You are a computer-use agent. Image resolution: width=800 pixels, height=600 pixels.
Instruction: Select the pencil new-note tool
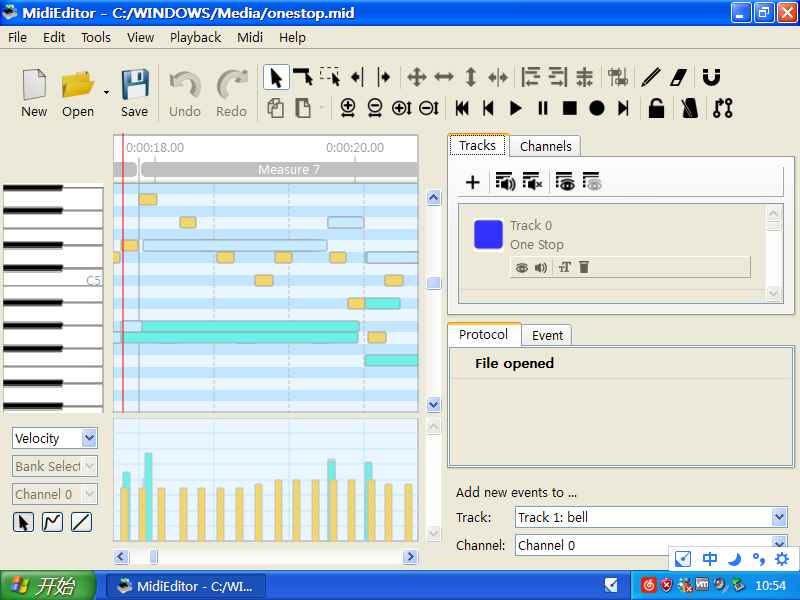coord(651,77)
